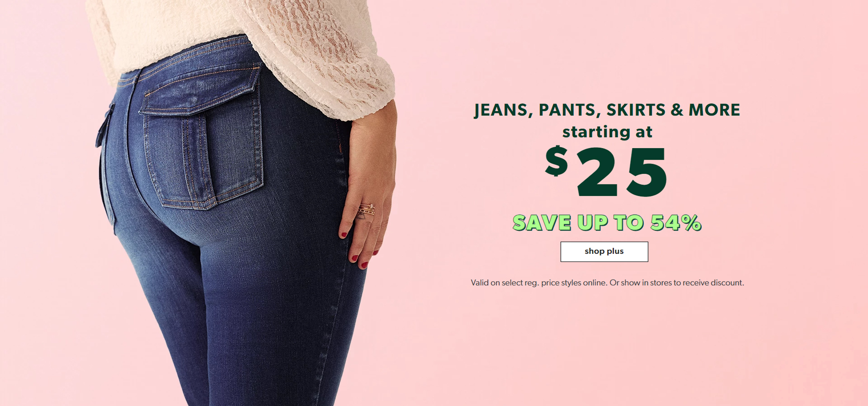Click the digit 5 of the price

click(646, 172)
